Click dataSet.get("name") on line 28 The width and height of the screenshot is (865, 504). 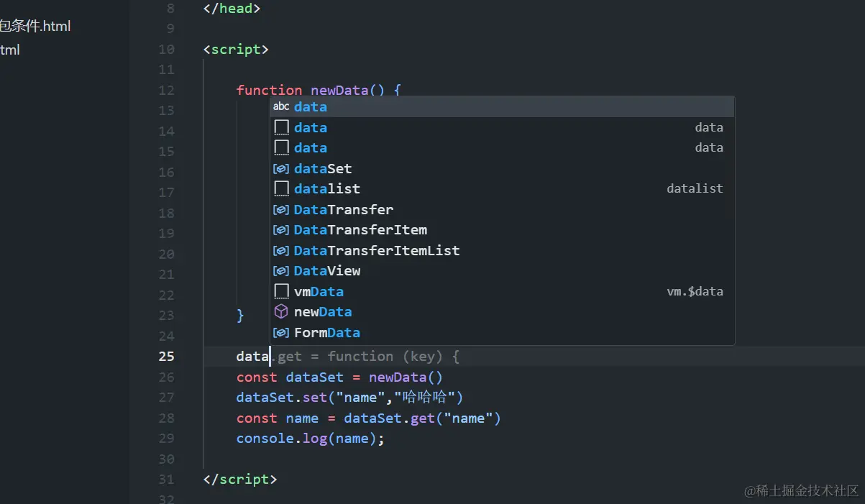(x=422, y=418)
